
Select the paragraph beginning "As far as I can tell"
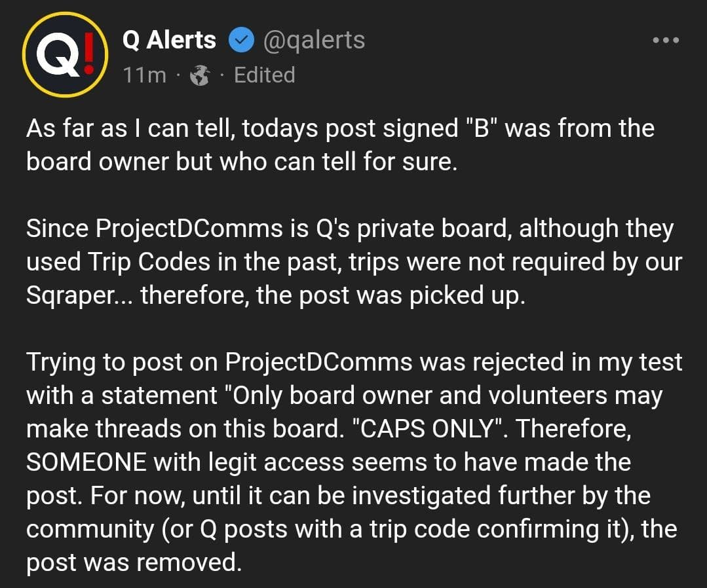[341, 145]
